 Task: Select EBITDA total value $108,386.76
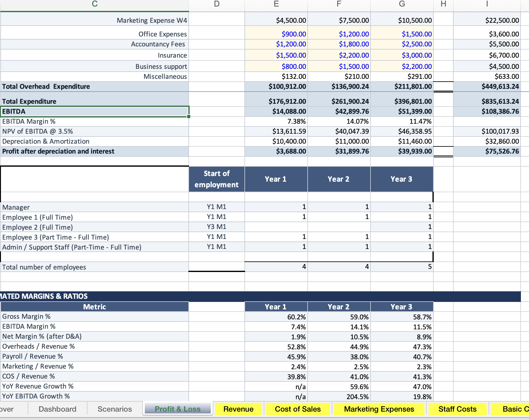487,112
